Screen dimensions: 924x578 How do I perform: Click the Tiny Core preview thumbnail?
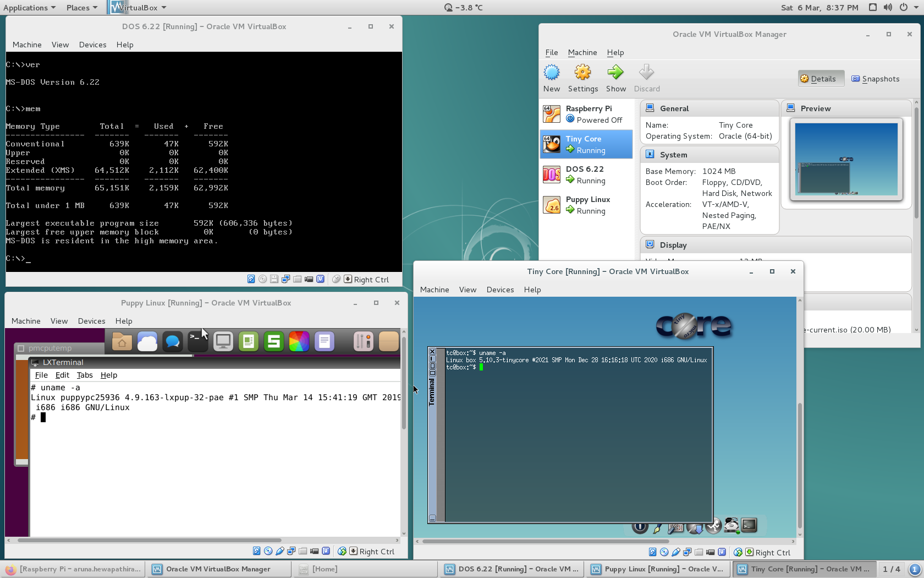tap(846, 159)
